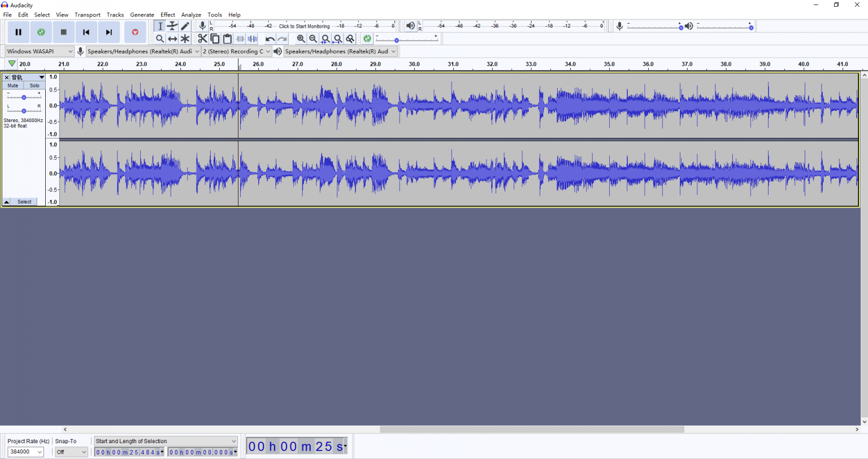Image resolution: width=868 pixels, height=459 pixels.
Task: Solo the 音轨 track
Action: [x=34, y=85]
